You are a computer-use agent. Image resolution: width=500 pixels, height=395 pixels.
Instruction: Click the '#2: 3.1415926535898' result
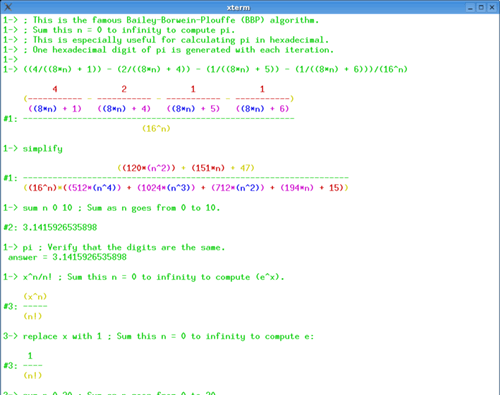coord(50,227)
